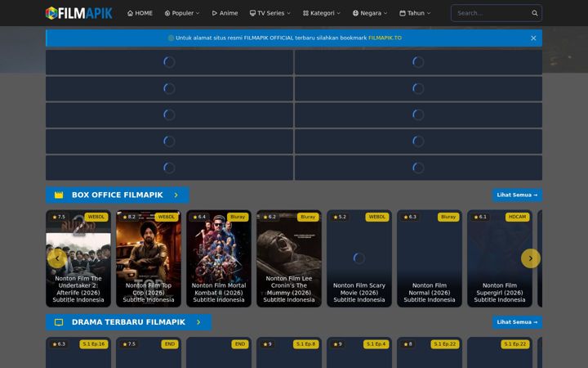
Task: Open the Normal (2026) movie card
Action: (430, 258)
